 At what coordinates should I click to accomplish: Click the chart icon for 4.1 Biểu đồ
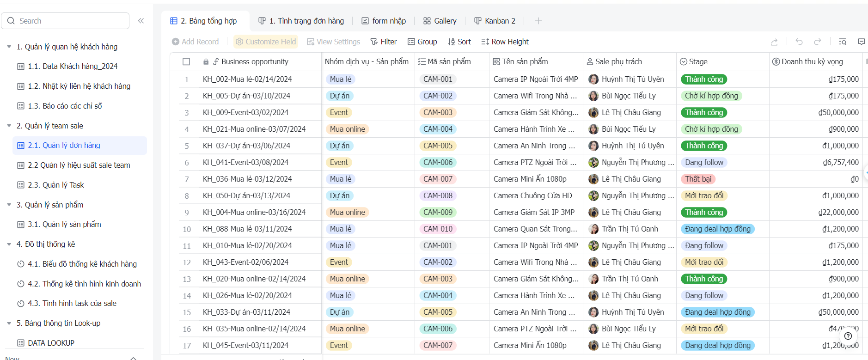pos(21,264)
